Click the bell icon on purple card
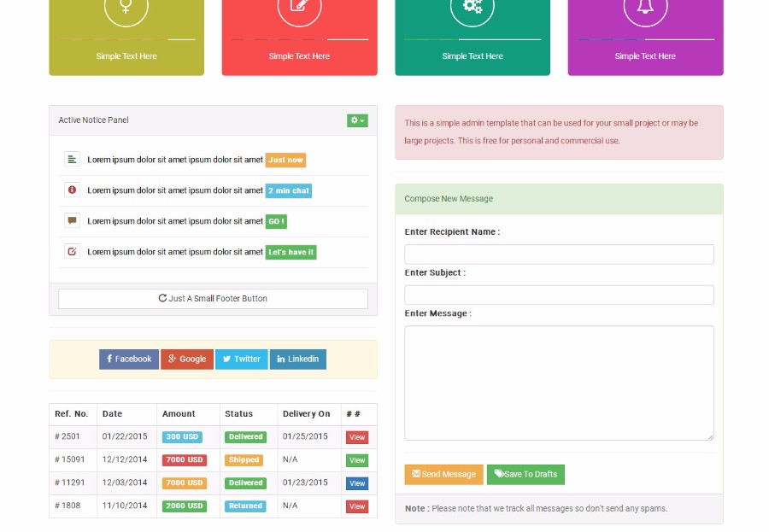Image resolution: width=769 pixels, height=532 pixels. [x=645, y=5]
